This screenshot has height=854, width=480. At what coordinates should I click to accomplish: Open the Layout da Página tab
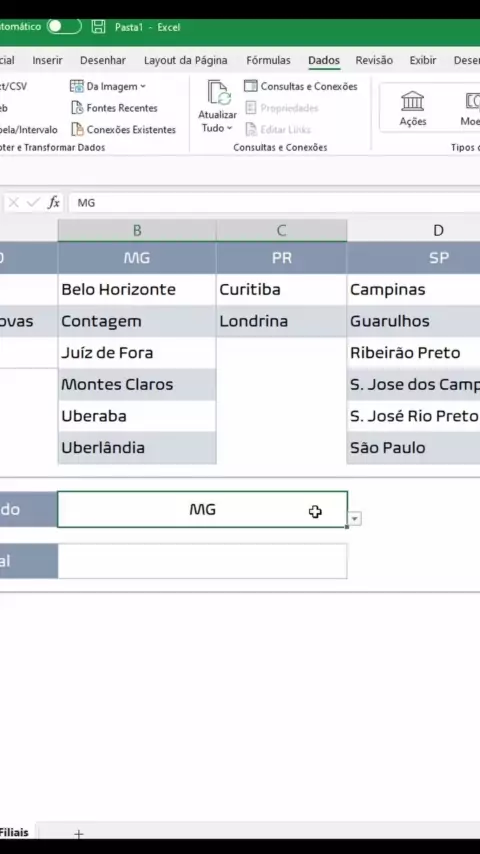[186, 60]
